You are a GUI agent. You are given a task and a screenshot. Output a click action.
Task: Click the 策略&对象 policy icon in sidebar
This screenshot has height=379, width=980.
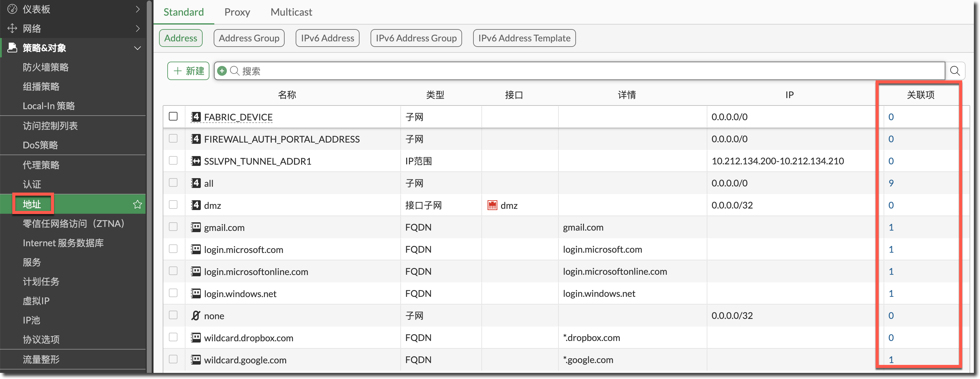[12, 48]
